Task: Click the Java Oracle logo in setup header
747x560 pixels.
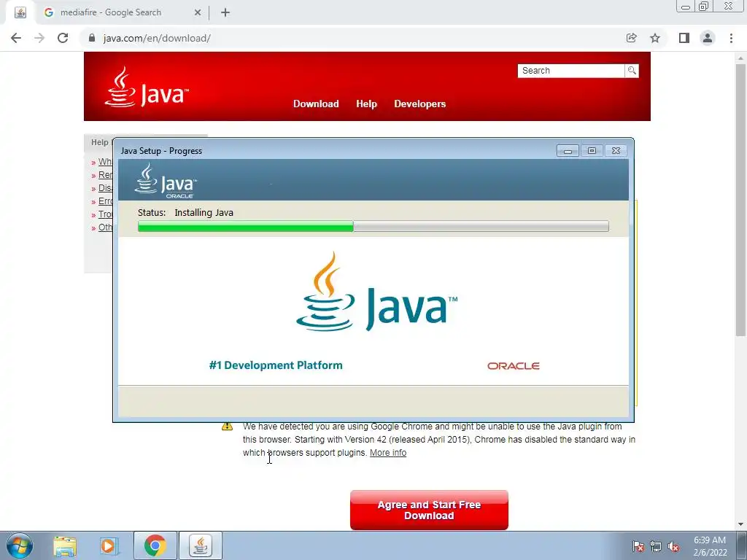Action: [x=166, y=181]
